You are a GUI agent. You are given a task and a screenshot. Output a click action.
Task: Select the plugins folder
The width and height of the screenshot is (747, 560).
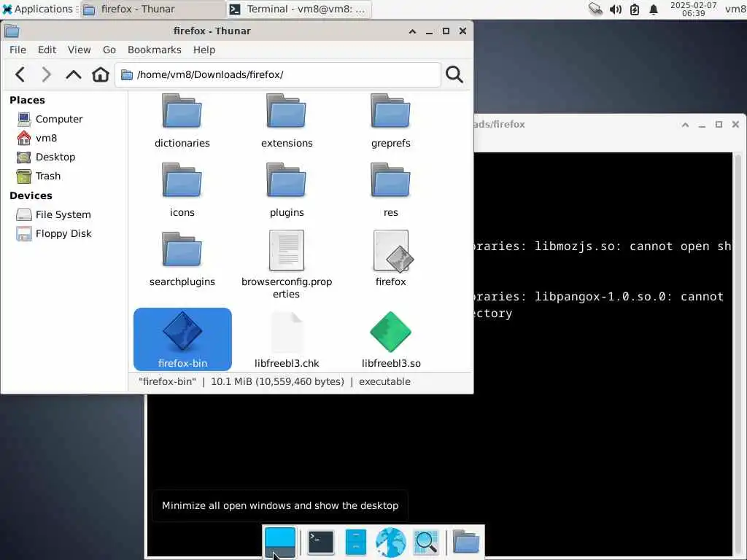[x=286, y=190]
